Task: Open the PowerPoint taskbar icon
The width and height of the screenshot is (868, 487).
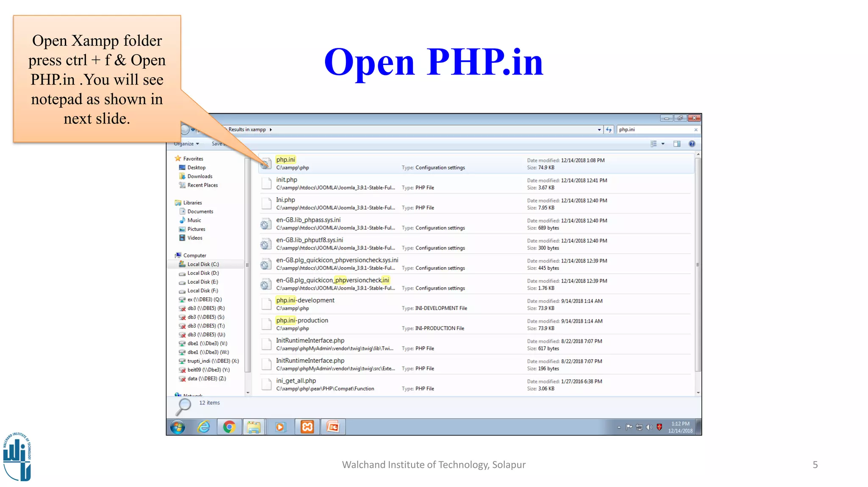Action: coord(333,427)
